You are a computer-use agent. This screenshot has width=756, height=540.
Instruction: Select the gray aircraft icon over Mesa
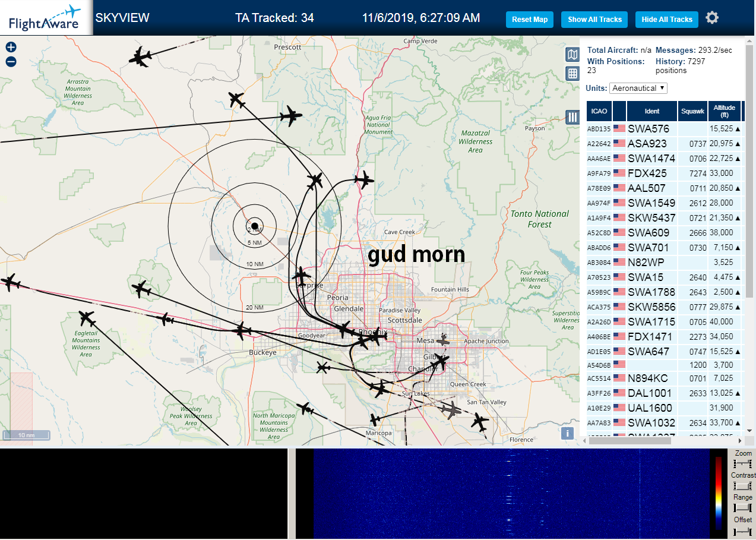point(444,340)
